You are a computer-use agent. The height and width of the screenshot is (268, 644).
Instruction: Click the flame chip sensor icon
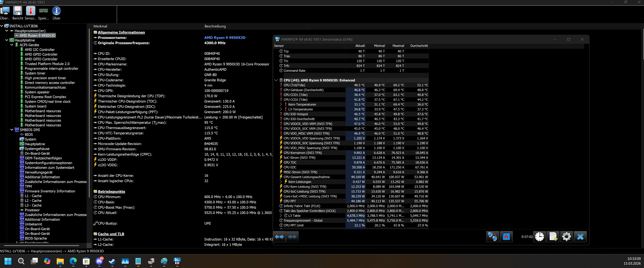pyautogui.click(x=506, y=237)
